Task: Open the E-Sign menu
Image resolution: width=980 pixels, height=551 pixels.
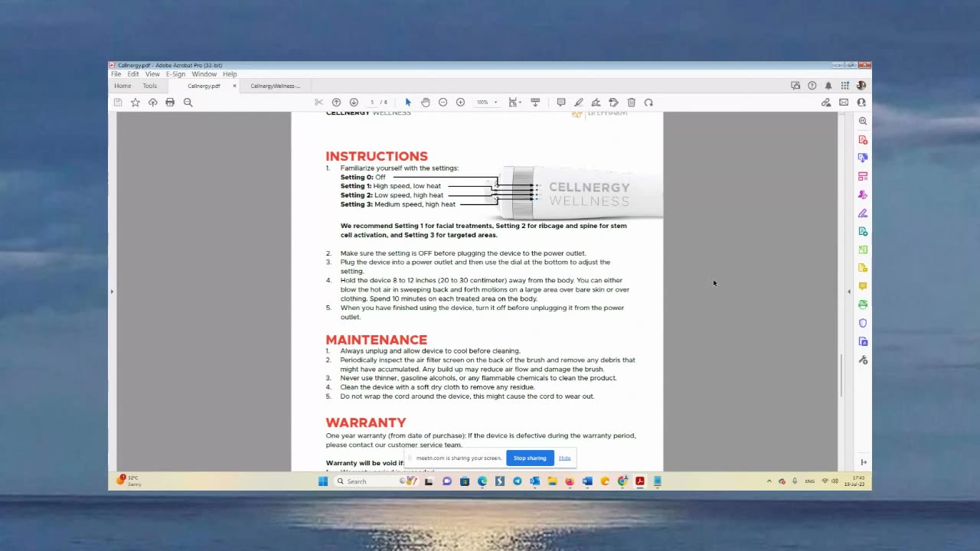Action: pyautogui.click(x=175, y=74)
